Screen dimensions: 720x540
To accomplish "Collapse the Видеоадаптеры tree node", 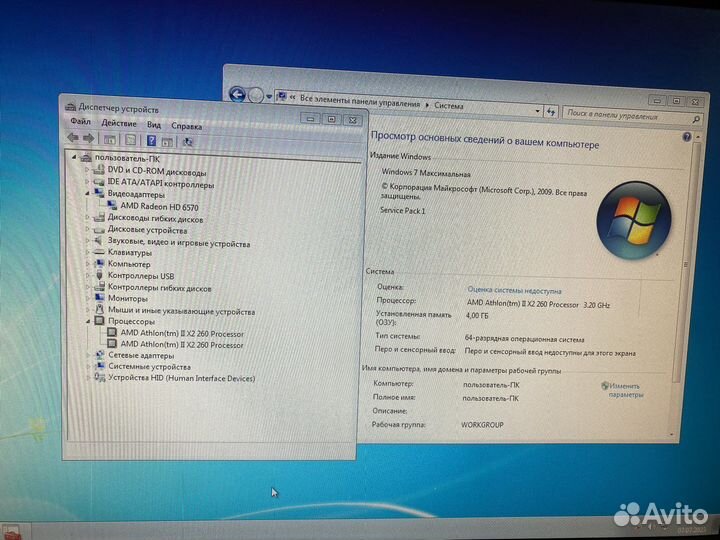I will 88,194.
